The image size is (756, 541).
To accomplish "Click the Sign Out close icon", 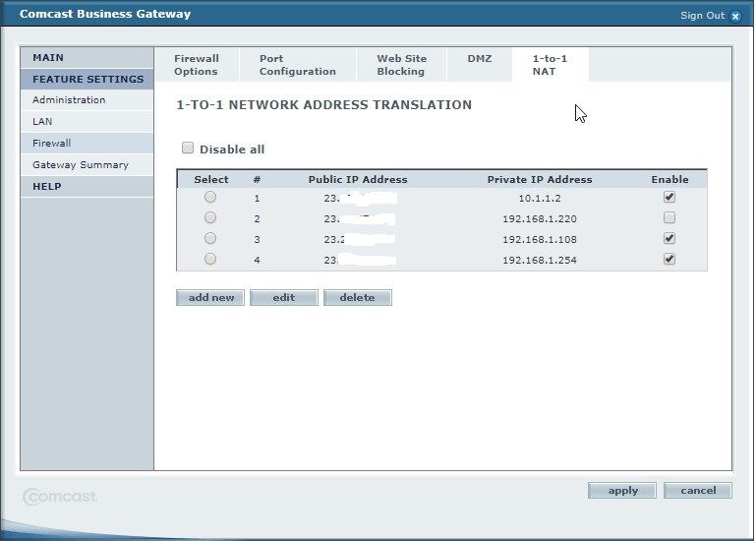I will [735, 16].
